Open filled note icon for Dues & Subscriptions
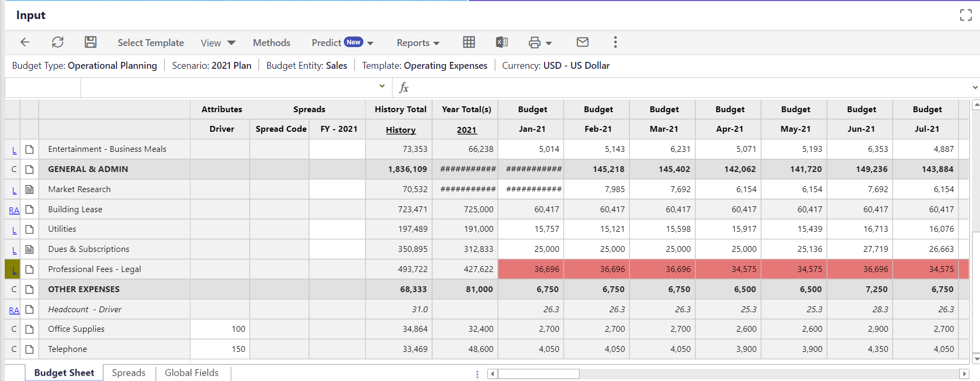 [30, 249]
